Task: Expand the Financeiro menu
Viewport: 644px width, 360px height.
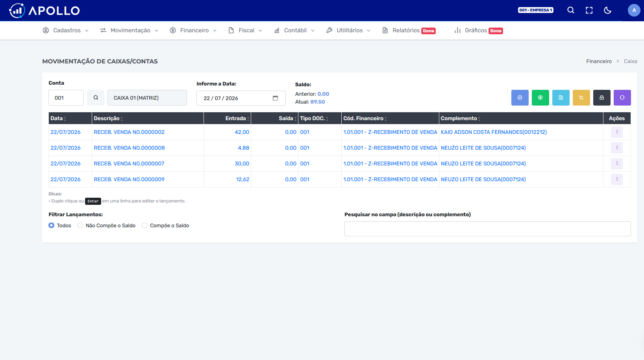Action: coord(193,30)
